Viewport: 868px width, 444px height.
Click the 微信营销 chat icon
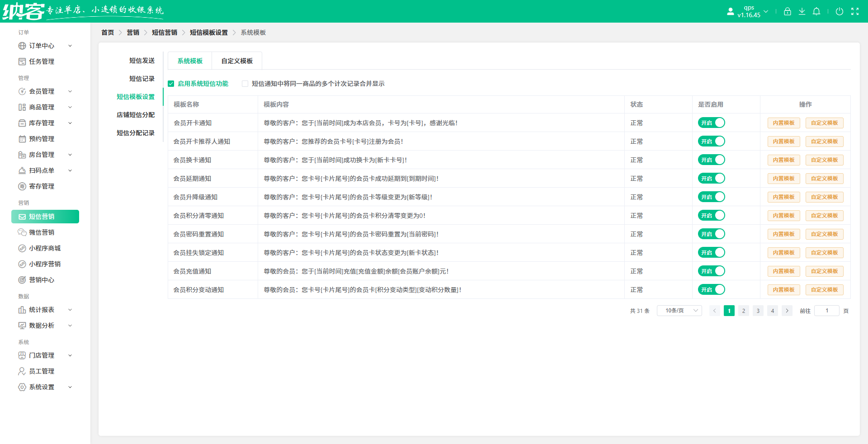tap(22, 232)
